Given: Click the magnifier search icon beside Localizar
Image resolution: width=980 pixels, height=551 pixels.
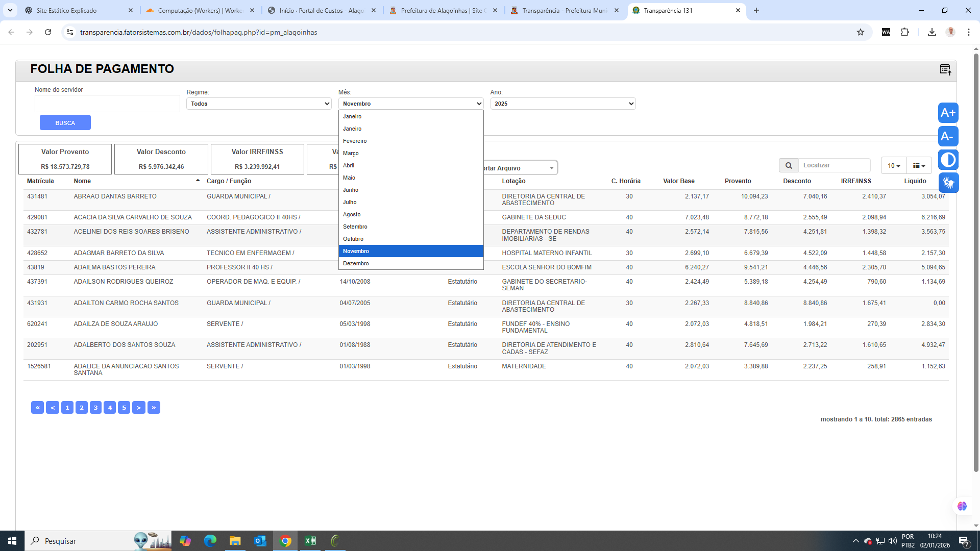Looking at the screenshot, I should pyautogui.click(x=789, y=165).
